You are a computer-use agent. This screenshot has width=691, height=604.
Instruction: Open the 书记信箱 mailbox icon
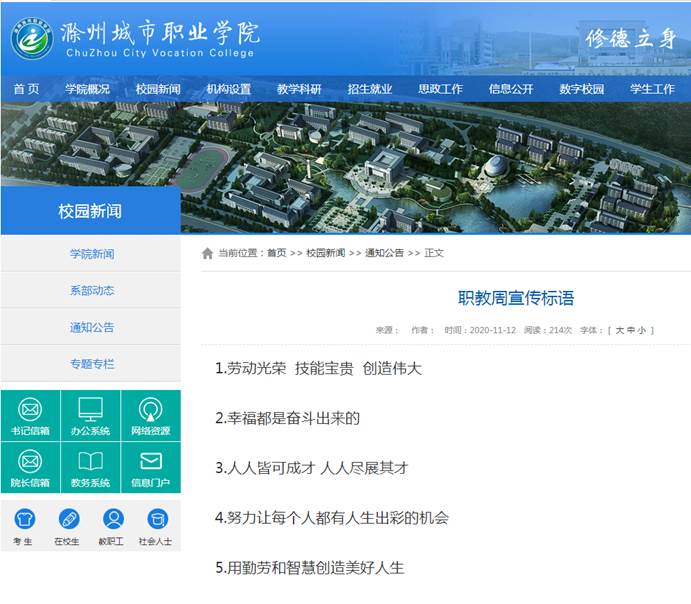coord(30,410)
